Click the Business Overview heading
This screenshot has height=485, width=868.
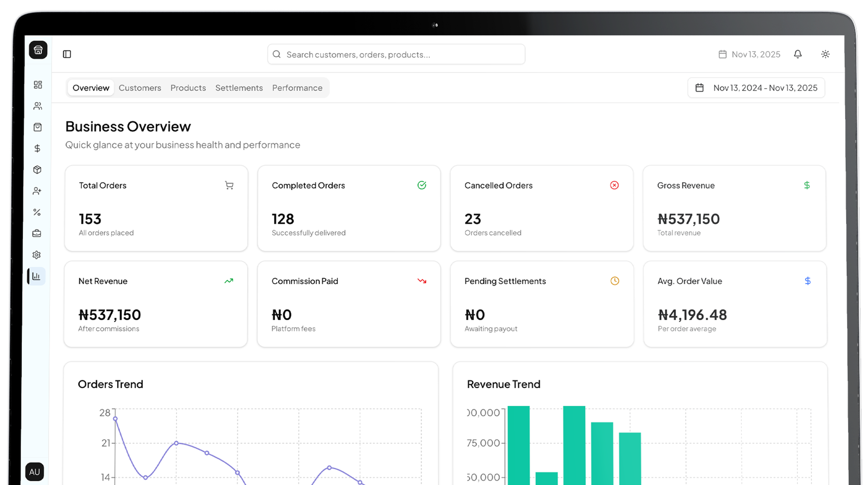[x=128, y=126]
